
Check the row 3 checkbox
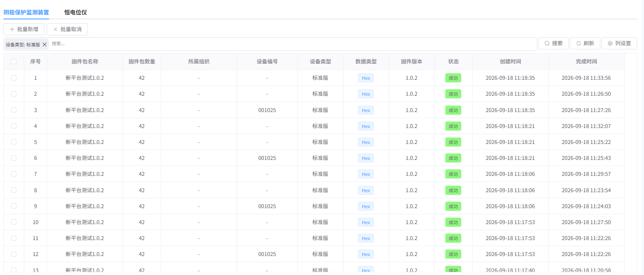coord(14,110)
